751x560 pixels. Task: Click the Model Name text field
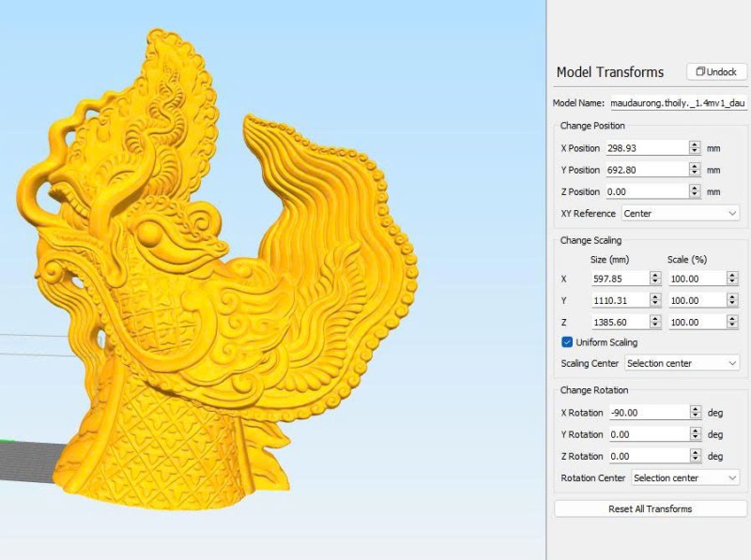pyautogui.click(x=677, y=103)
